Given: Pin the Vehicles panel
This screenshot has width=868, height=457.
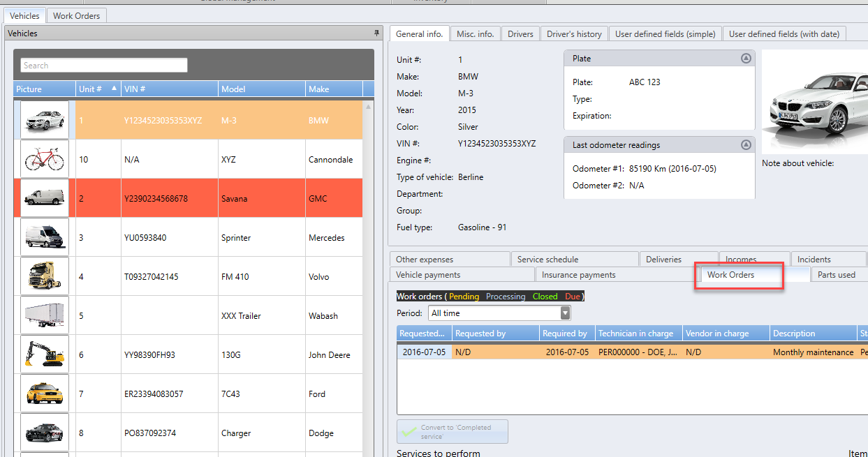Looking at the screenshot, I should coord(377,33).
